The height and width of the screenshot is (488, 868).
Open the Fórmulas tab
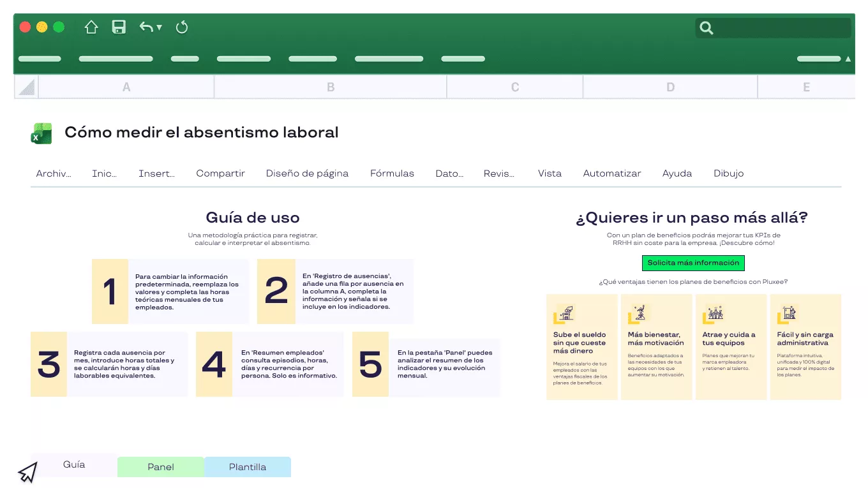(x=392, y=174)
